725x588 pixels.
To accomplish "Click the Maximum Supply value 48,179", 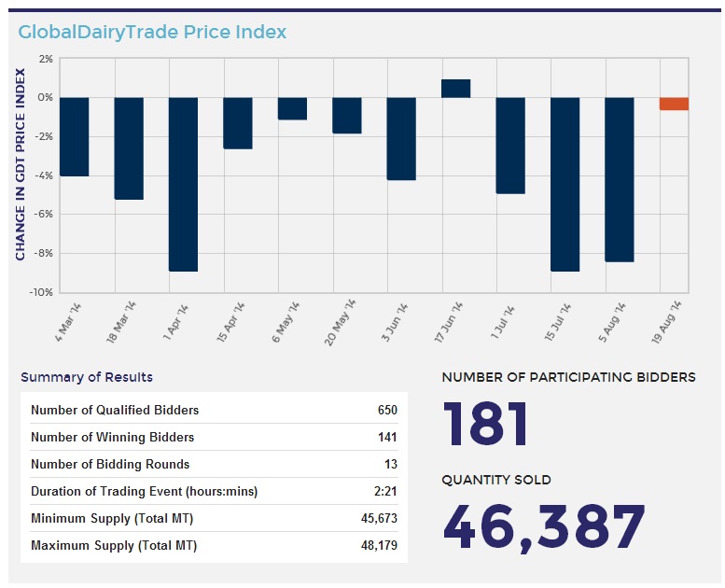I will click(x=378, y=545).
